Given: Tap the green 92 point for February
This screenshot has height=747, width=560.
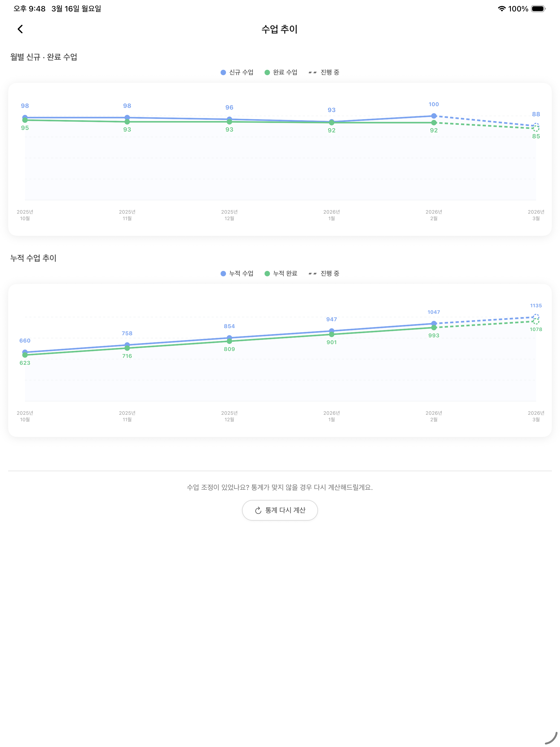Looking at the screenshot, I should (434, 123).
